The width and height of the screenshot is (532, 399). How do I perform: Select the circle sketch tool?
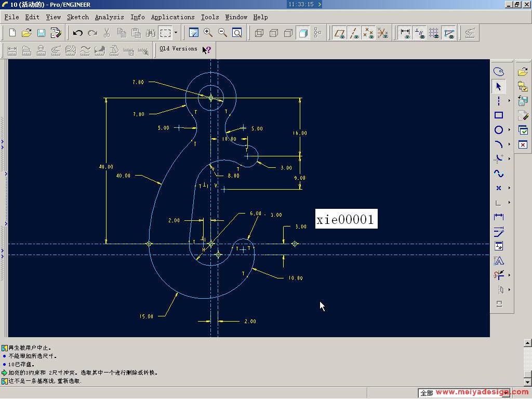pyautogui.click(x=498, y=130)
